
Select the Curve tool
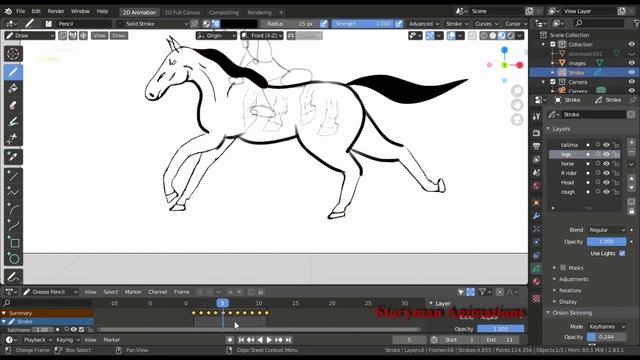click(x=13, y=226)
